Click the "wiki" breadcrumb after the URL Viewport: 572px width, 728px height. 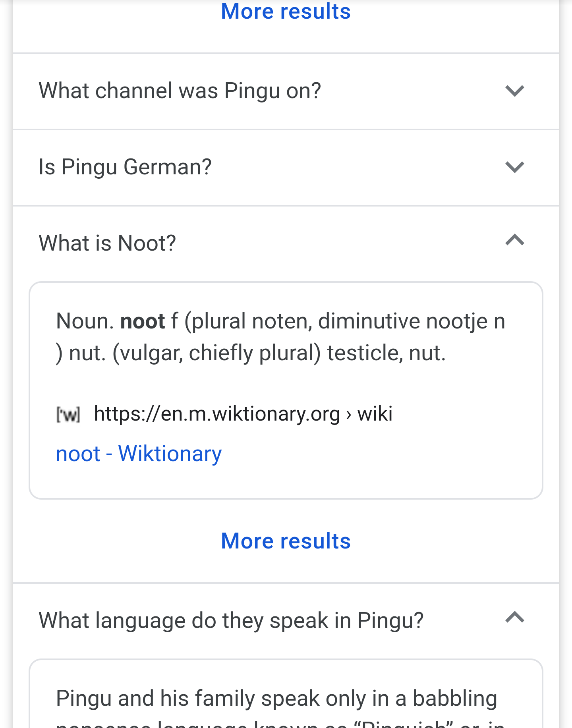[x=375, y=414]
